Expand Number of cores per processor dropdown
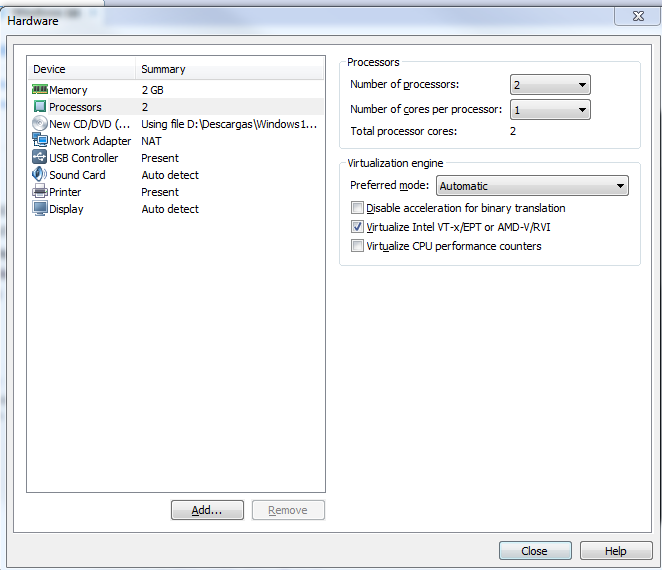662x570 pixels. tap(550, 110)
